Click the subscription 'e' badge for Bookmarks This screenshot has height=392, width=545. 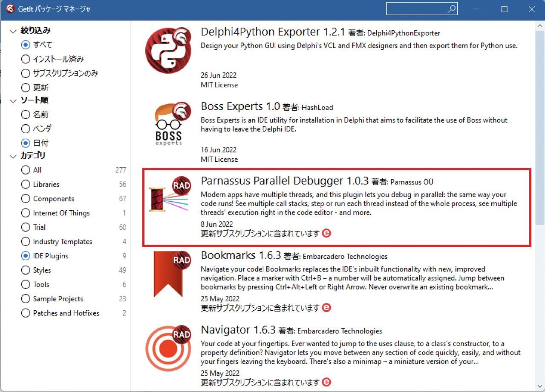326,307
